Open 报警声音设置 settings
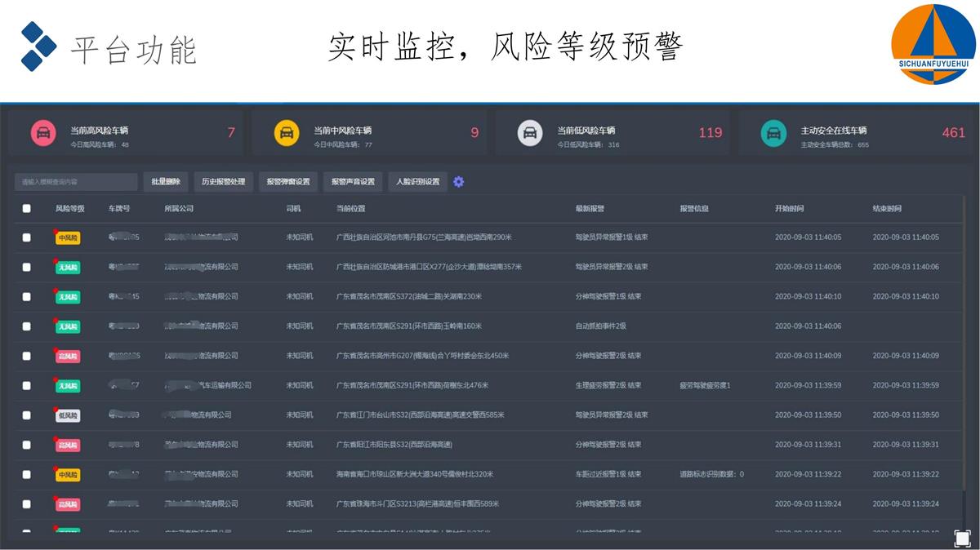Image resolution: width=980 pixels, height=550 pixels. (353, 182)
